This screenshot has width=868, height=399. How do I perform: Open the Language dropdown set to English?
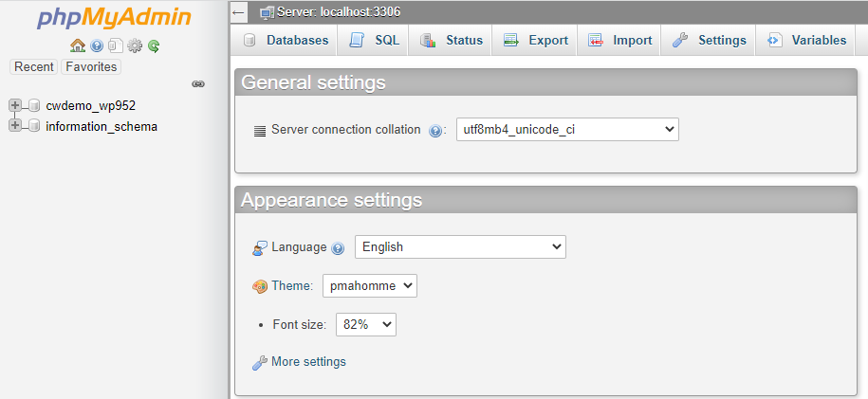point(460,247)
